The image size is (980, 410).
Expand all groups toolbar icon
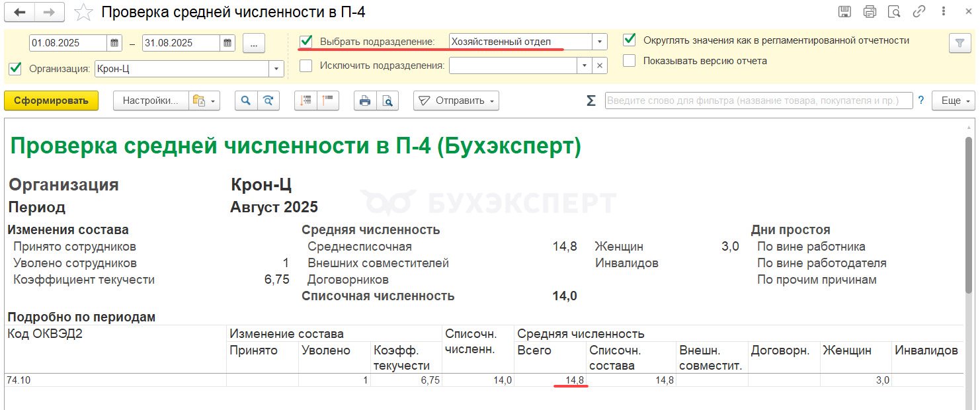click(306, 101)
